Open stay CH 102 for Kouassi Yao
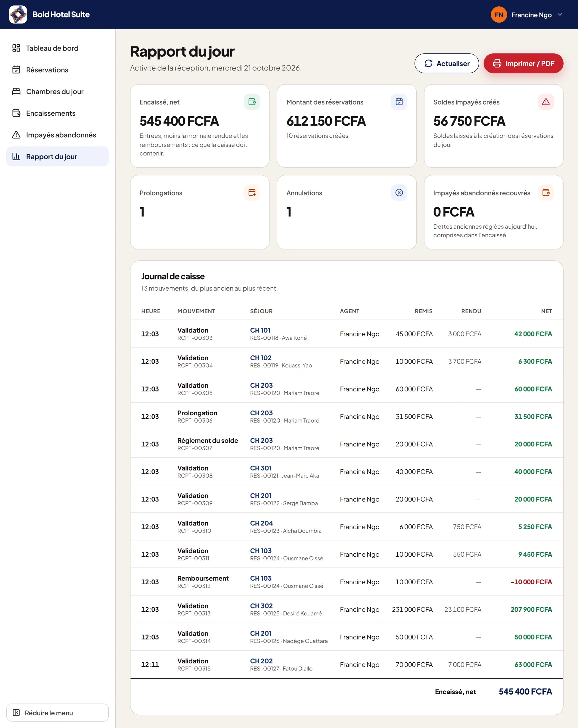Screen dimensions: 578x728 [x=260, y=358]
